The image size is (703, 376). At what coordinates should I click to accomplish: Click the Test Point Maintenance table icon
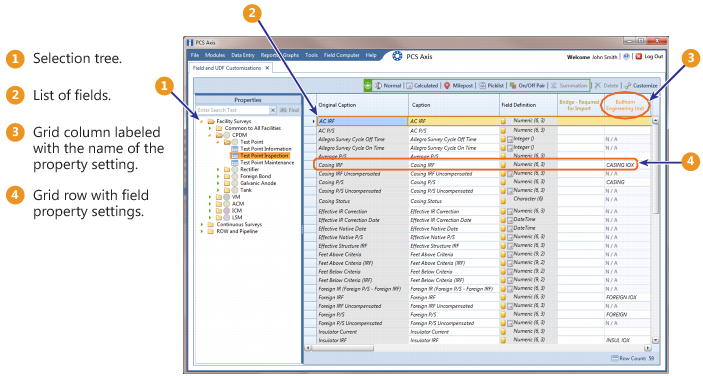[234, 163]
